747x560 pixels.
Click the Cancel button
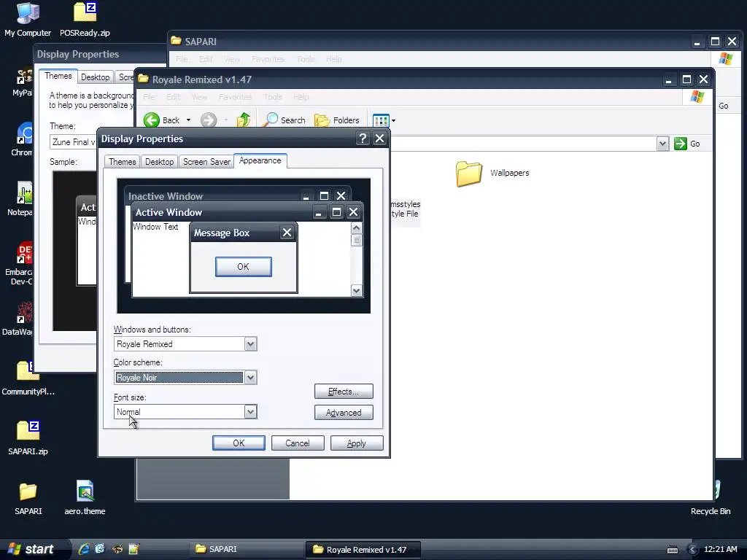point(298,443)
